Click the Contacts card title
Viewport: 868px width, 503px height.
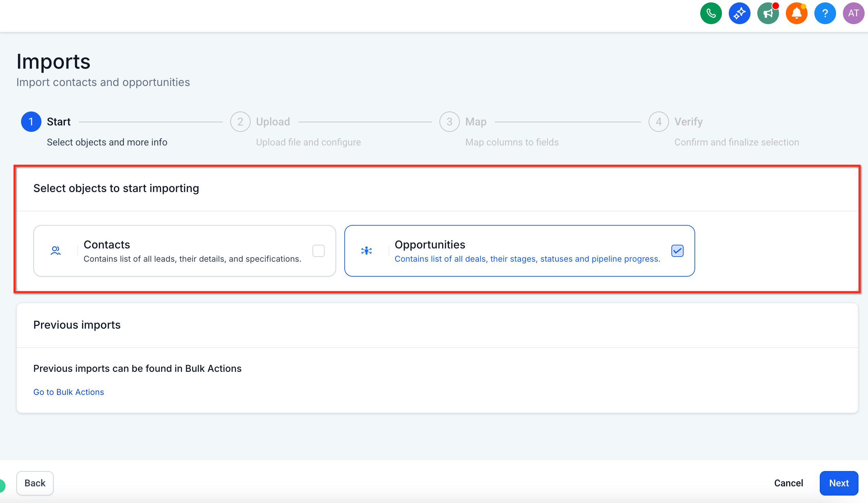[x=107, y=244]
